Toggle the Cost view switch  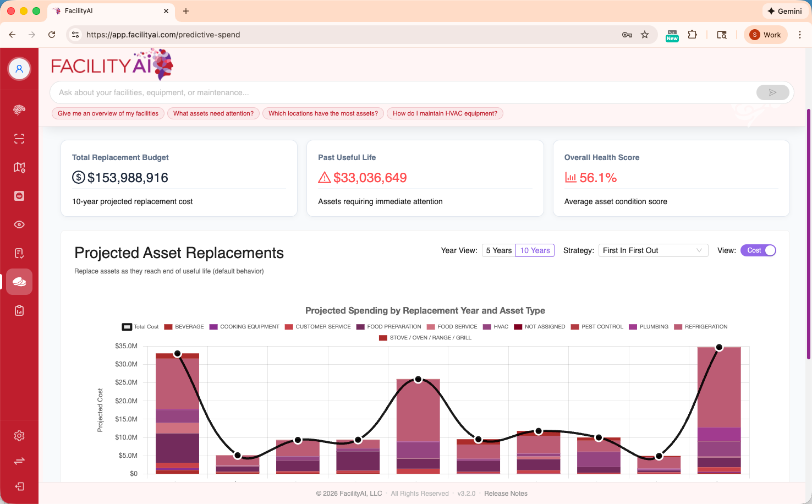coord(758,250)
